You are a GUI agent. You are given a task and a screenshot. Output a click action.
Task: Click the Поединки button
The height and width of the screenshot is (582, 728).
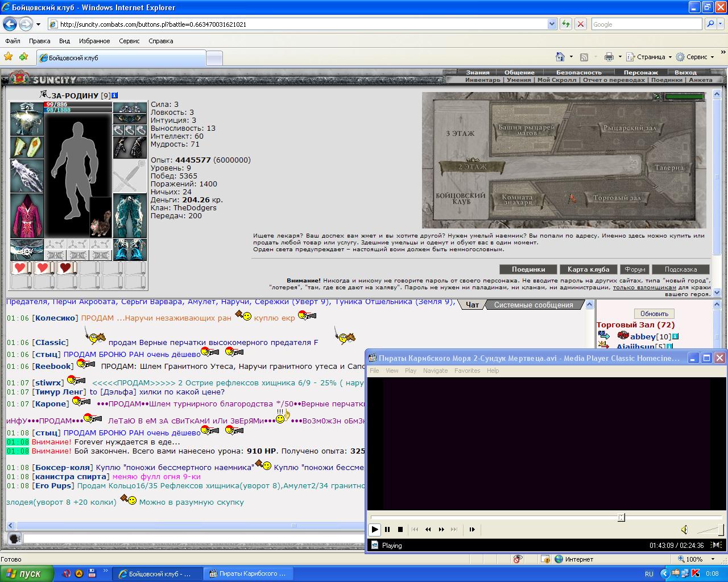[528, 269]
